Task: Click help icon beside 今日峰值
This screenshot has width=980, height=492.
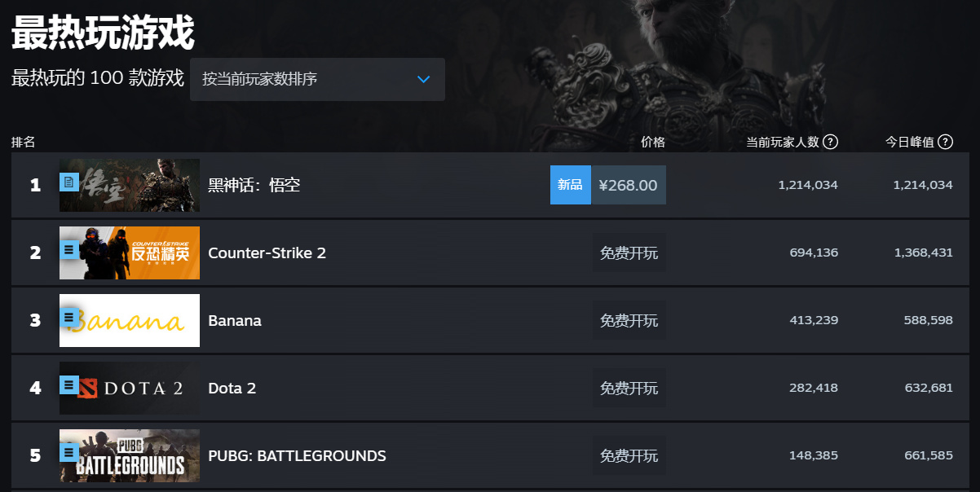Action: [x=945, y=142]
